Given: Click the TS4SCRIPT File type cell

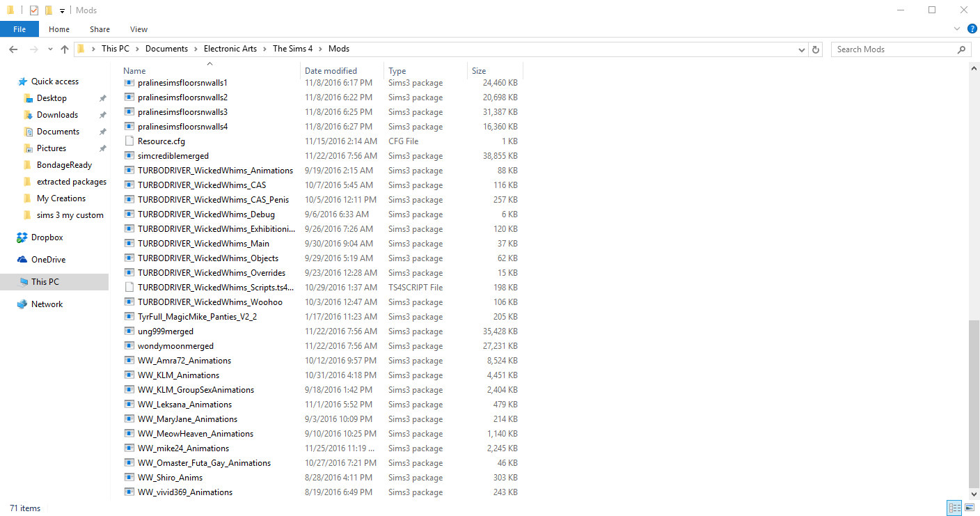Looking at the screenshot, I should click(x=416, y=288).
